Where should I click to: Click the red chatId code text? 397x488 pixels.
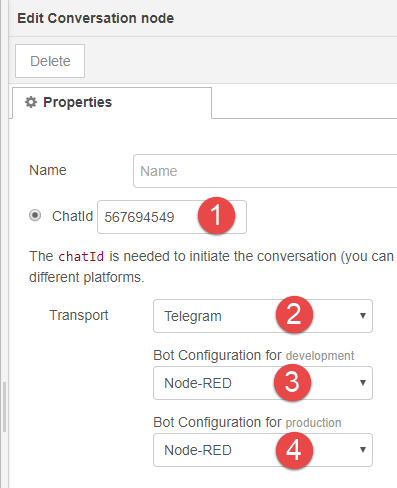click(x=81, y=256)
